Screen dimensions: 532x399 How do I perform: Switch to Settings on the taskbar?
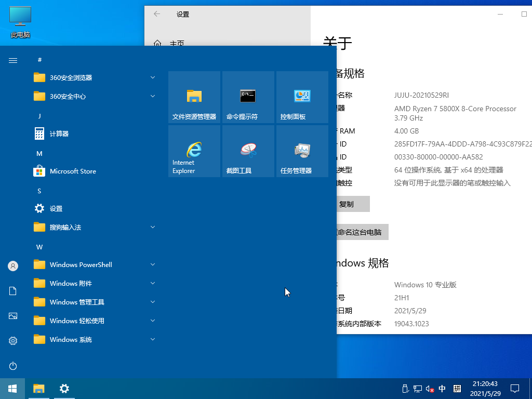pyautogui.click(x=64, y=389)
